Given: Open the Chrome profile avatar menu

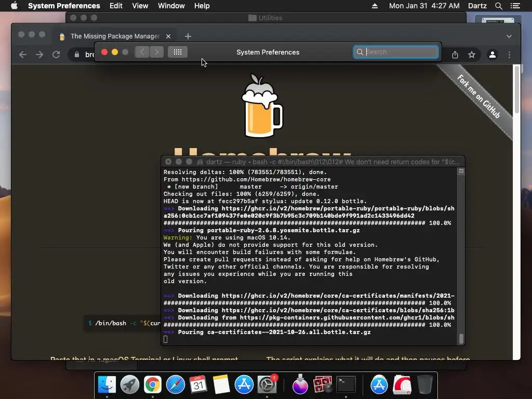Looking at the screenshot, I should pos(493,55).
